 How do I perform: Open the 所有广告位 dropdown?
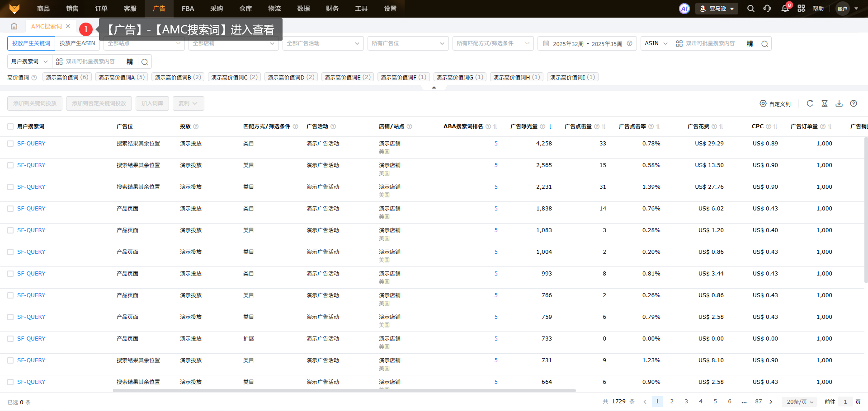point(407,43)
